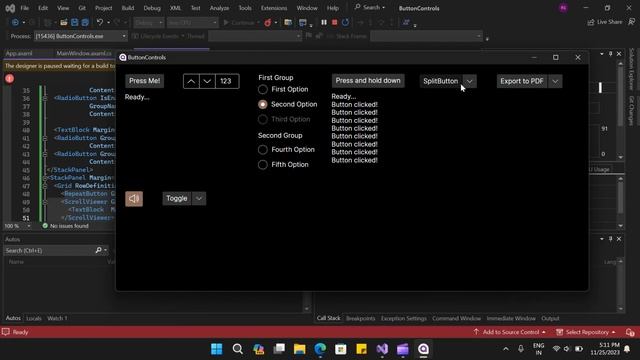
Task: Click the speaker mute toggle button in ButtonControls
Action: point(134,199)
